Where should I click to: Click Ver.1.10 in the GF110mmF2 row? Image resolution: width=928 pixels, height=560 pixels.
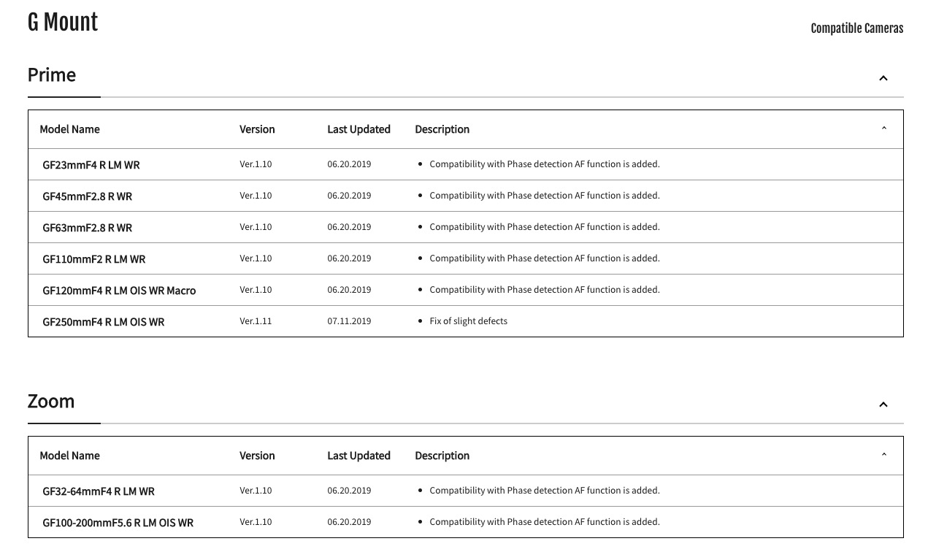[256, 258]
